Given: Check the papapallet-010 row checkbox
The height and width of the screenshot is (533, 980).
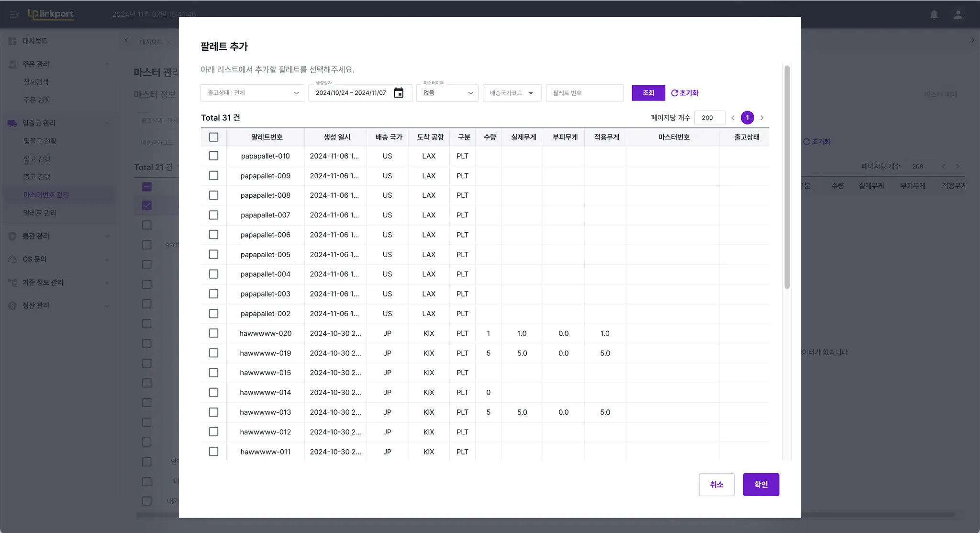Looking at the screenshot, I should pyautogui.click(x=213, y=156).
